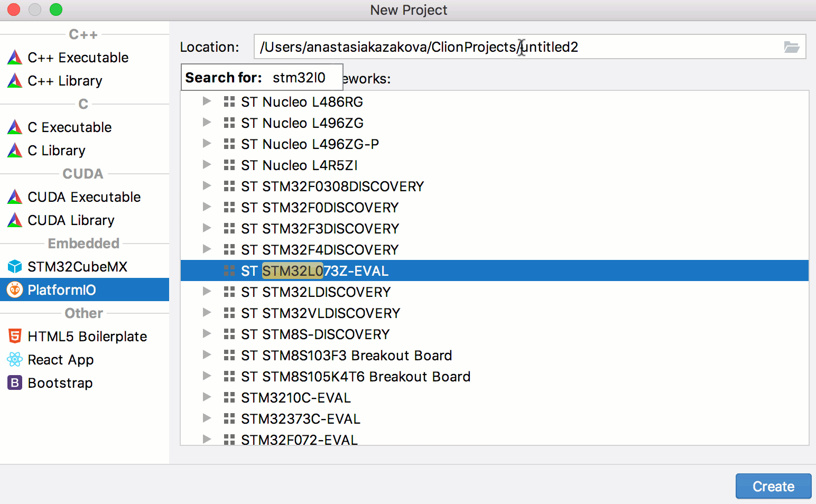Click the C++ Library CMake icon

pos(15,80)
